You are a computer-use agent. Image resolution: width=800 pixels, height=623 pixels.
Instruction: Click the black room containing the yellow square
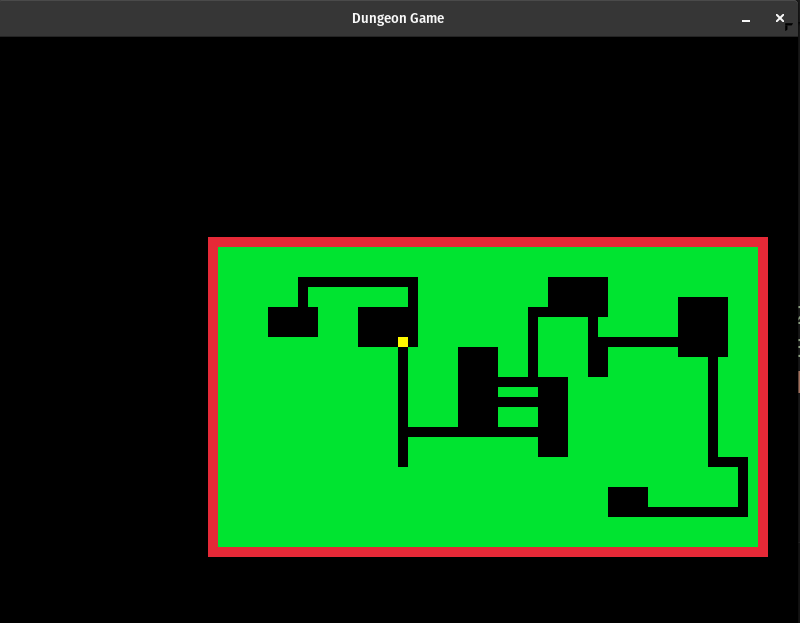coord(380,326)
